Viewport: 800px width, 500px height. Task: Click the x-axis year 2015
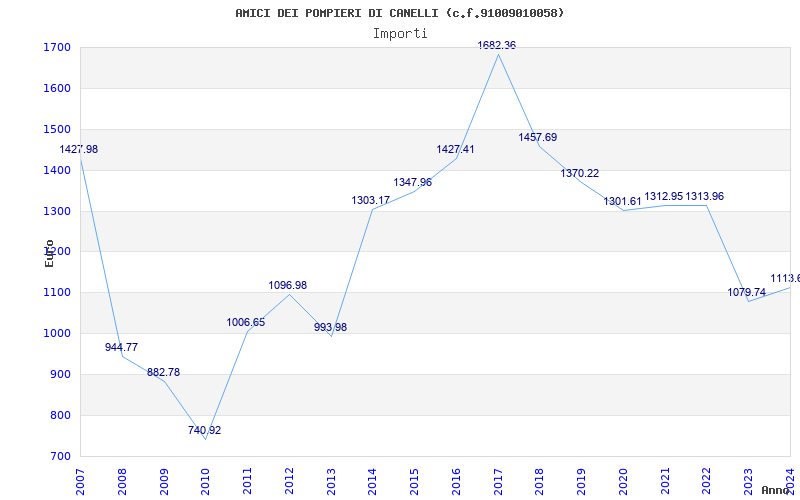point(414,482)
